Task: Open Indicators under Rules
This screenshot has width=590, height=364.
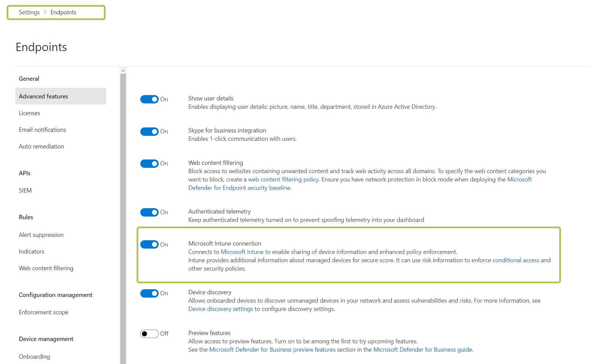Action: [31, 252]
